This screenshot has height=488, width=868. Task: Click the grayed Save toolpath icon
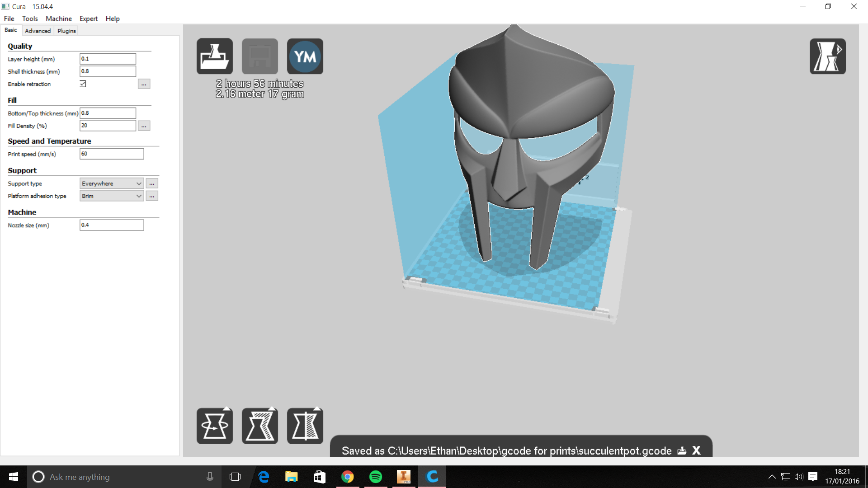click(260, 56)
